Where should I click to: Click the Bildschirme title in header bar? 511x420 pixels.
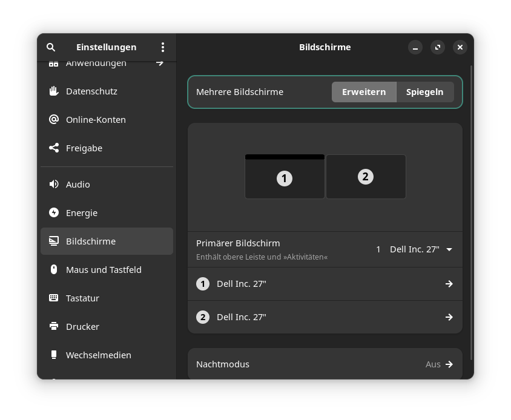coord(325,47)
